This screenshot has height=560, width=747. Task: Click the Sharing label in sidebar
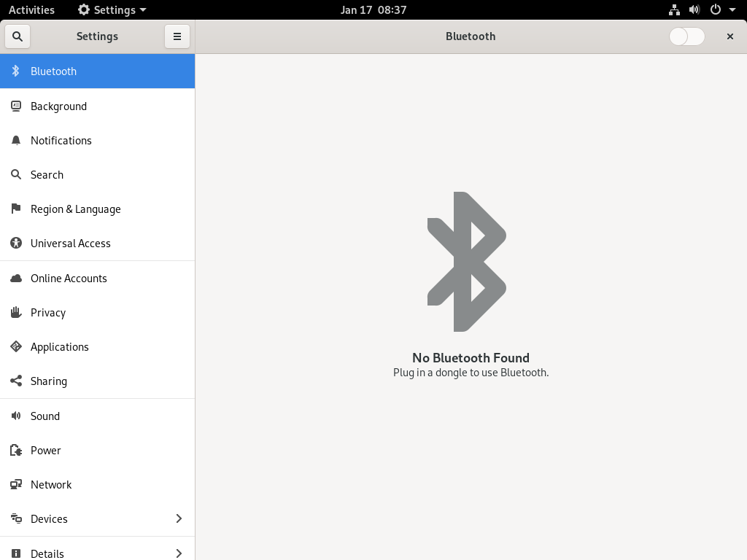coord(49,381)
